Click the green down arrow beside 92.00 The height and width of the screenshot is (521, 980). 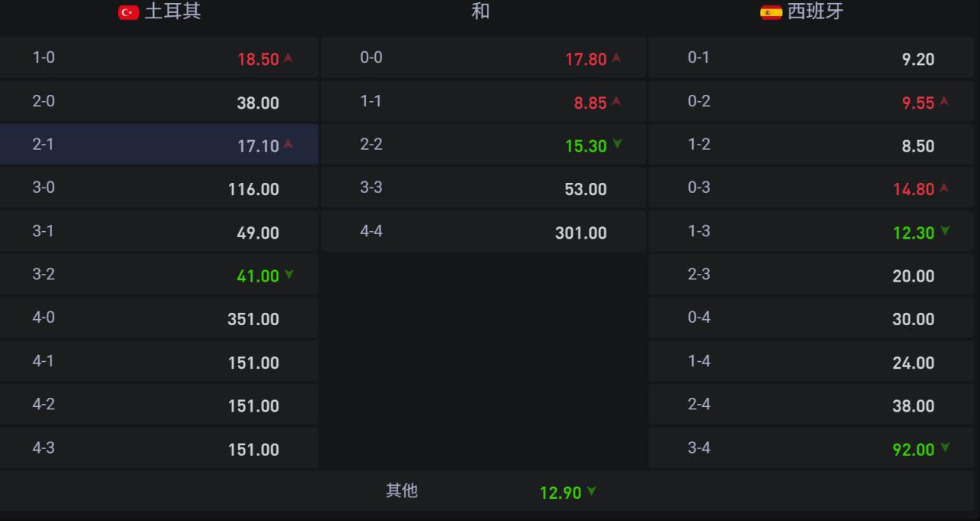coord(945,448)
